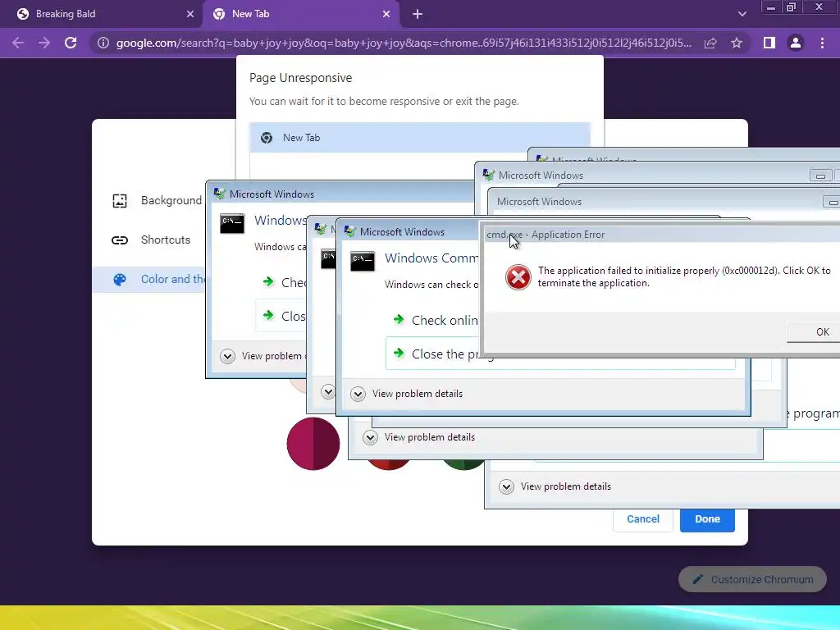Viewport: 840px width, 630px height.
Task: Open a new tab with the plus button
Action: click(418, 14)
